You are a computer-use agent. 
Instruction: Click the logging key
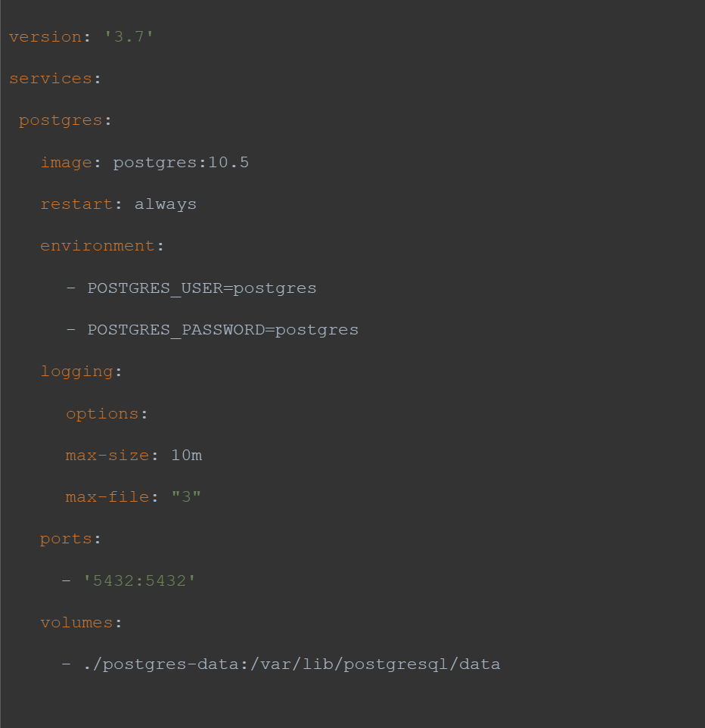click(76, 372)
